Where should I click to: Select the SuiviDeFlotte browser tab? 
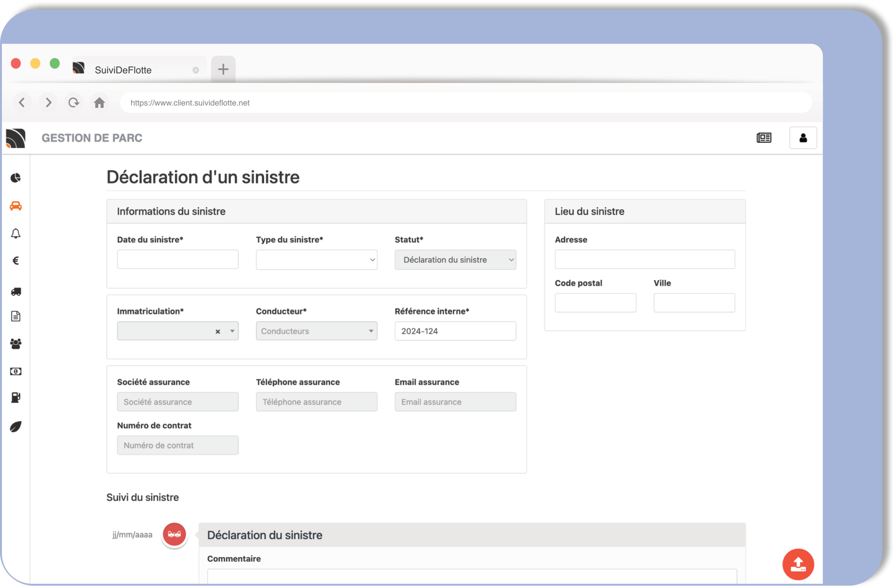pyautogui.click(x=139, y=70)
